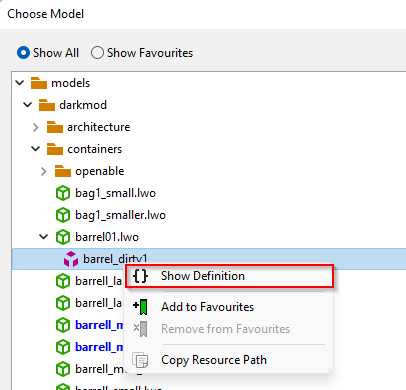Click the models folder icon
The height and width of the screenshot is (390, 406).
tap(39, 83)
